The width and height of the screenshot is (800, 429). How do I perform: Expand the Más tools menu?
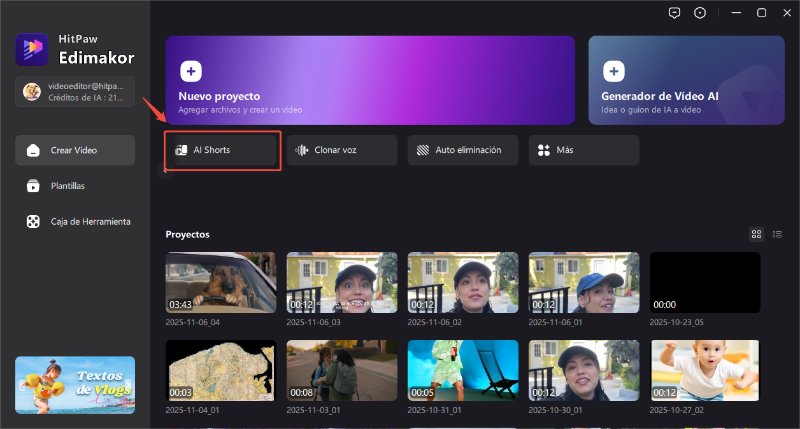pos(584,150)
